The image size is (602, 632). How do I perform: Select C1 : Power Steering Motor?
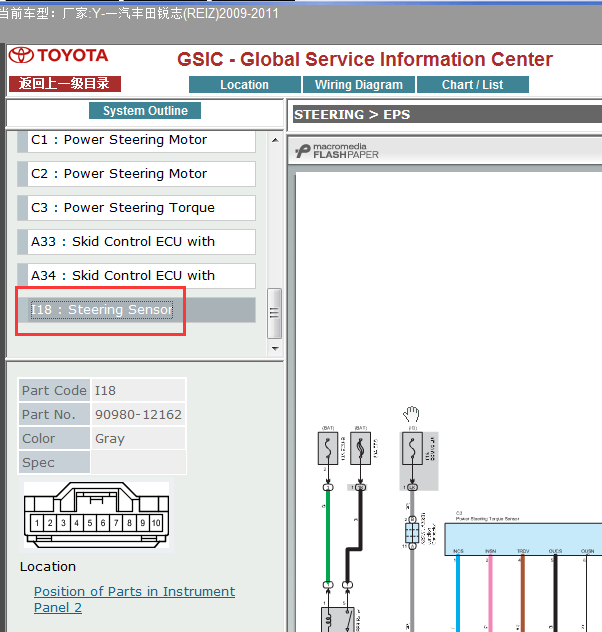click(x=137, y=140)
